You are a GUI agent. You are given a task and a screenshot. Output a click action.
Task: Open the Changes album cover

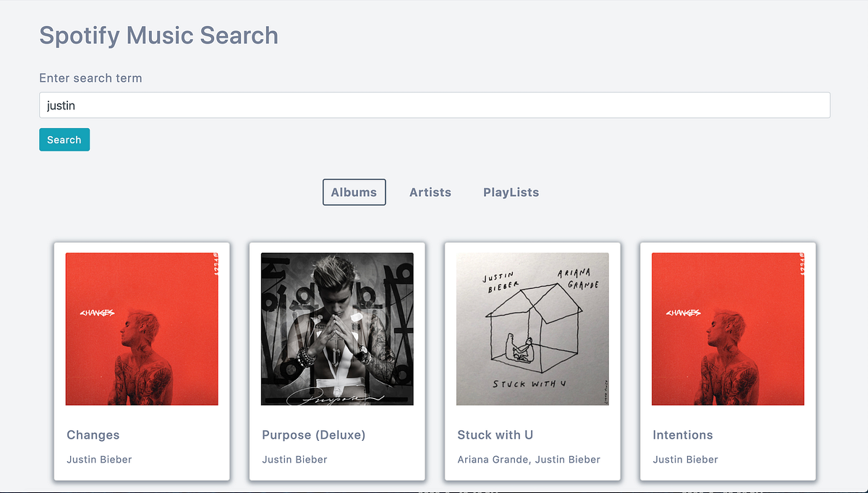(x=142, y=329)
